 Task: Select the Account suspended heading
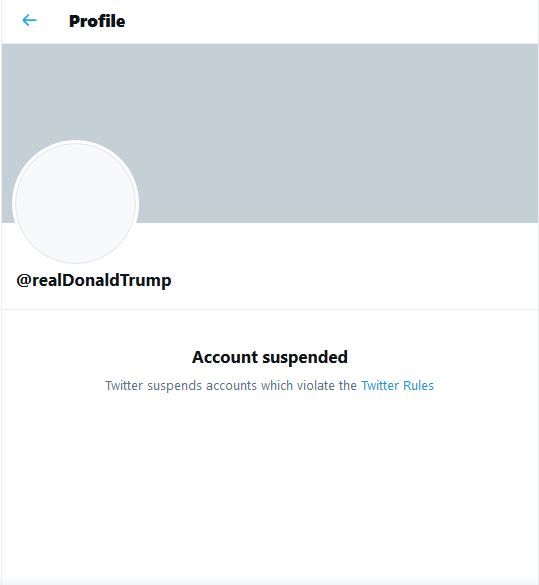point(270,357)
